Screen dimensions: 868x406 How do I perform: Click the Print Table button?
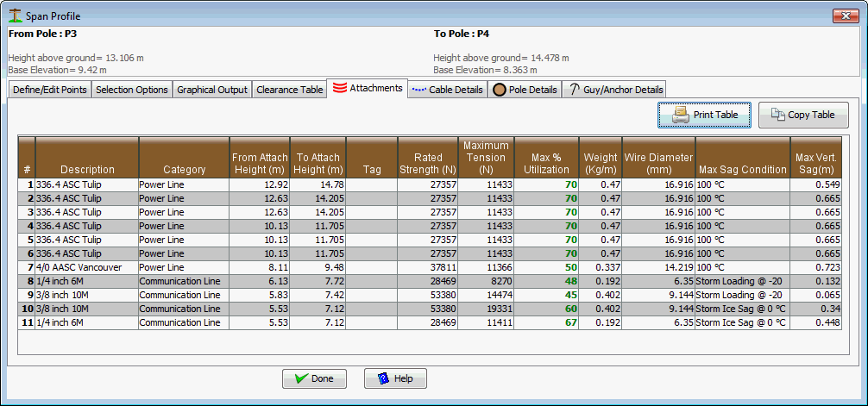(704, 115)
